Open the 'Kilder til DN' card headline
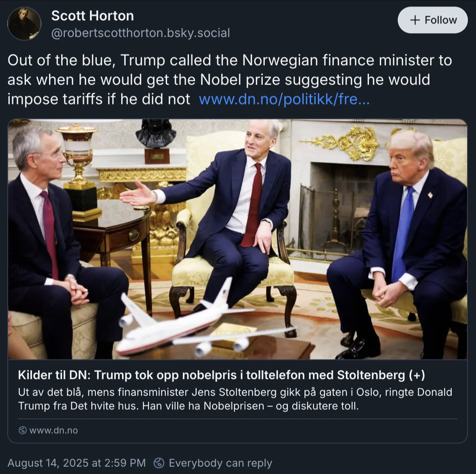This screenshot has width=476, height=474. pos(221,375)
